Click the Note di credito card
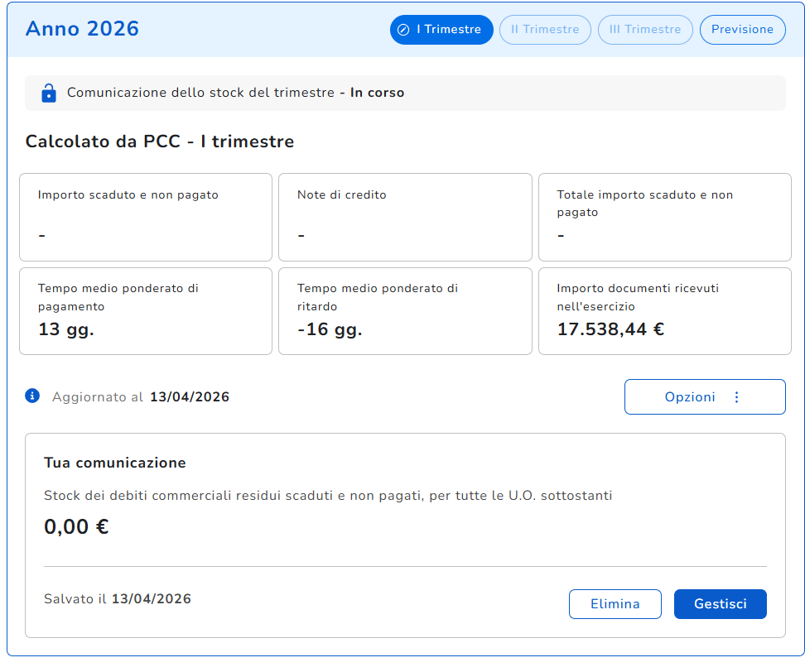Viewport: 805px width, 672px height. 405,218
